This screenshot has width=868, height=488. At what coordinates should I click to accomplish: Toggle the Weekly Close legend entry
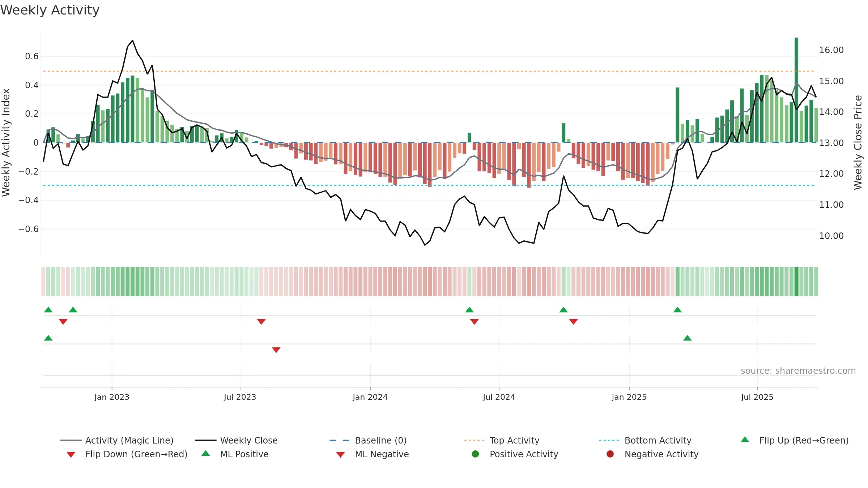(236, 440)
